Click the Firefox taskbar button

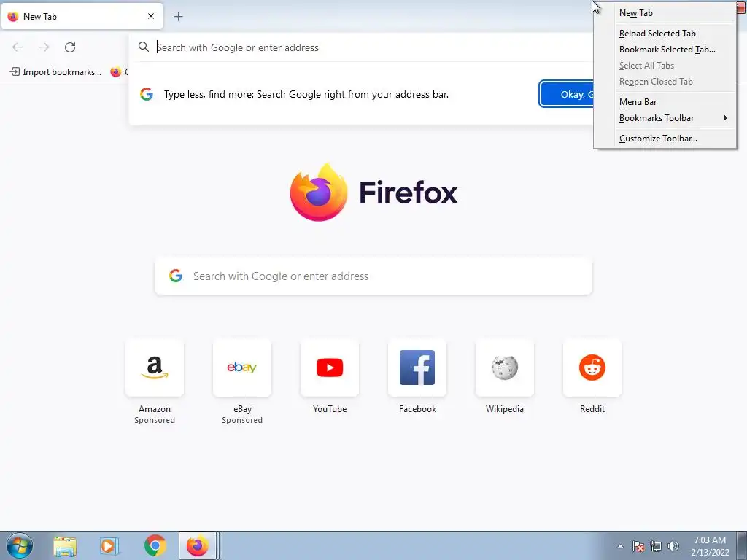[198, 545]
